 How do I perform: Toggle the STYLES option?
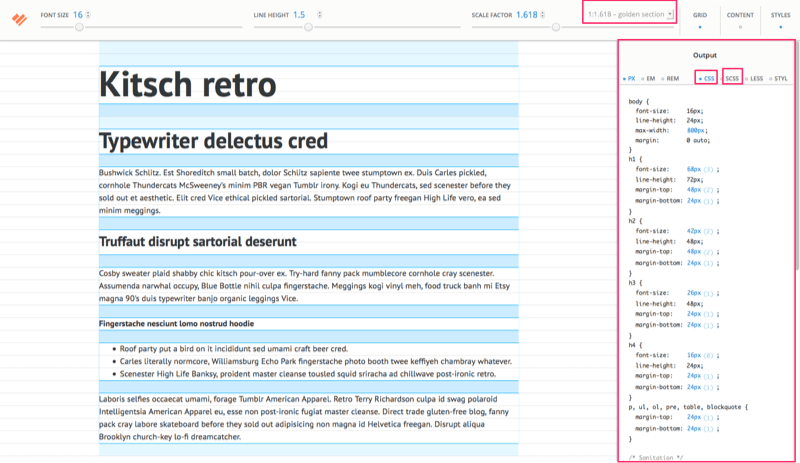pos(780,20)
